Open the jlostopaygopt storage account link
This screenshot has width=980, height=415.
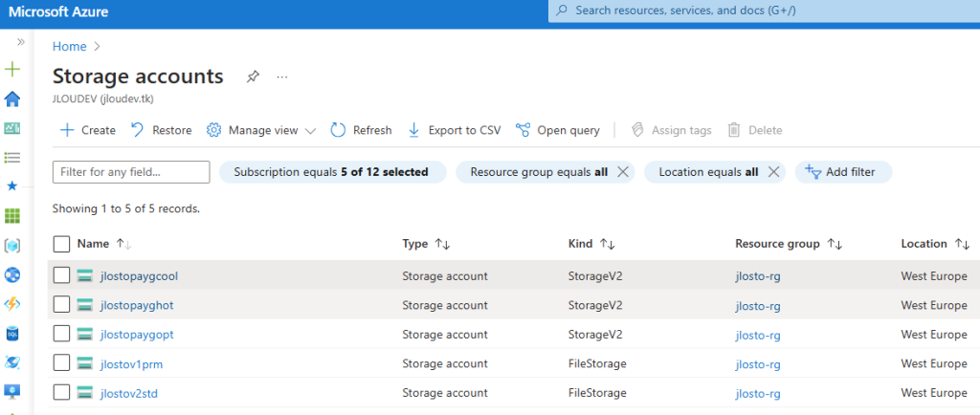click(x=137, y=335)
